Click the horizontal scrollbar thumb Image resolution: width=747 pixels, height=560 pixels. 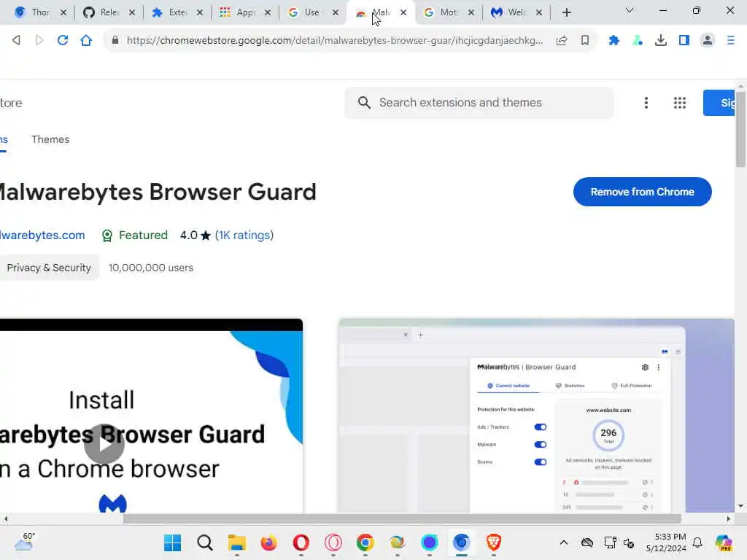coord(402,518)
